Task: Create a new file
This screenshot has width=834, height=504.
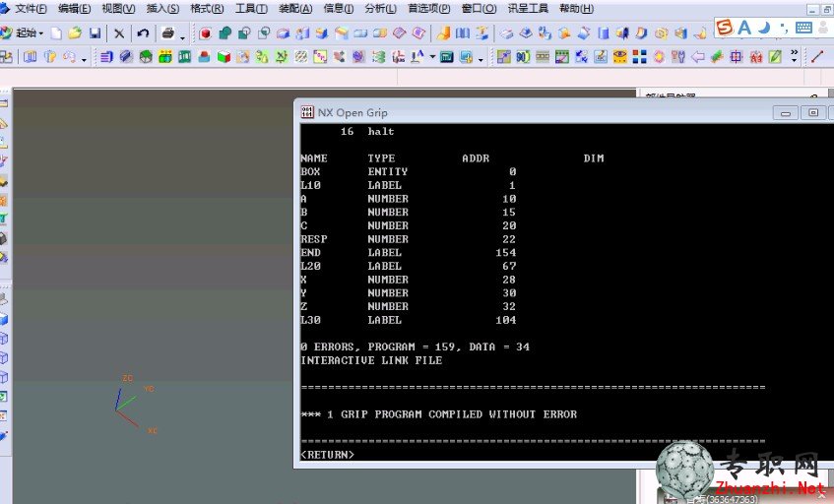Action: pos(56,33)
